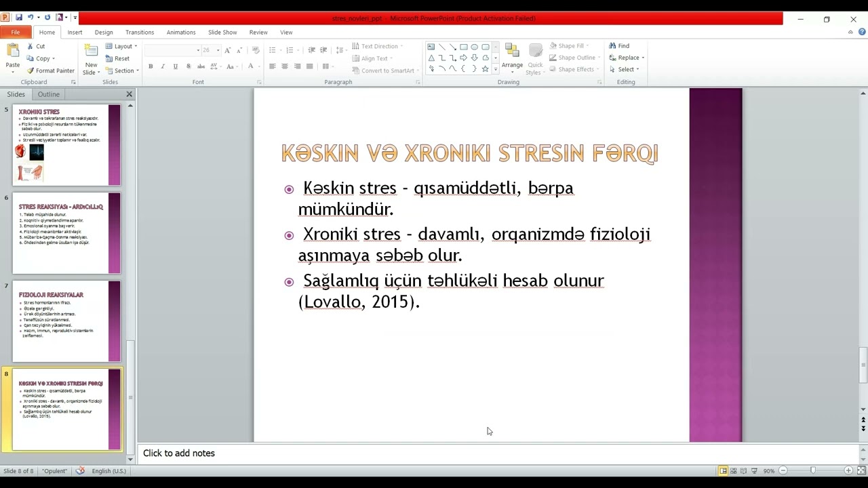Click the 90% zoom level button
The height and width of the screenshot is (488, 868).
pos(769,471)
